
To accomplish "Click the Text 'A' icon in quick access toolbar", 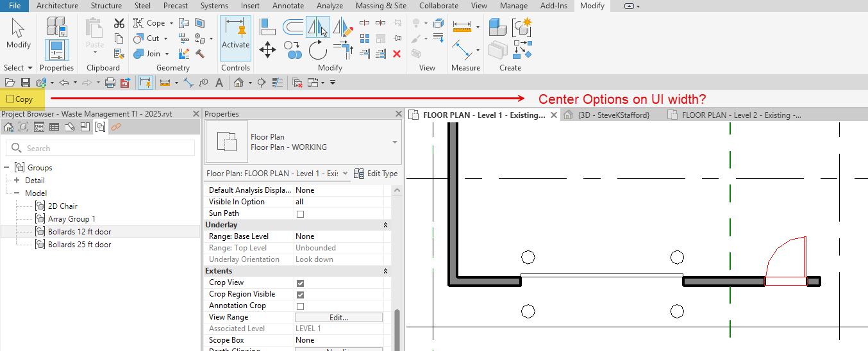I will tap(219, 83).
